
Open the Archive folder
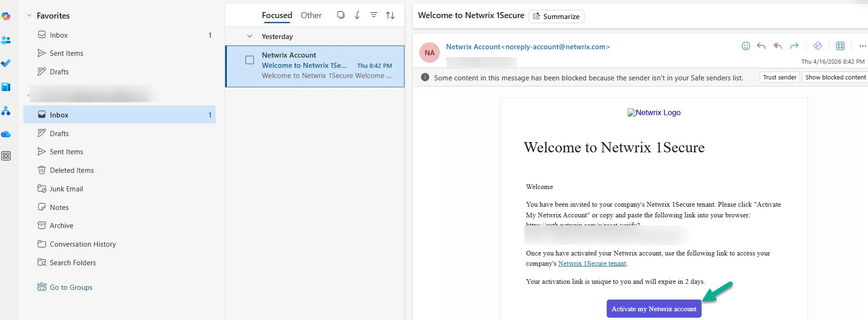tap(119, 225)
